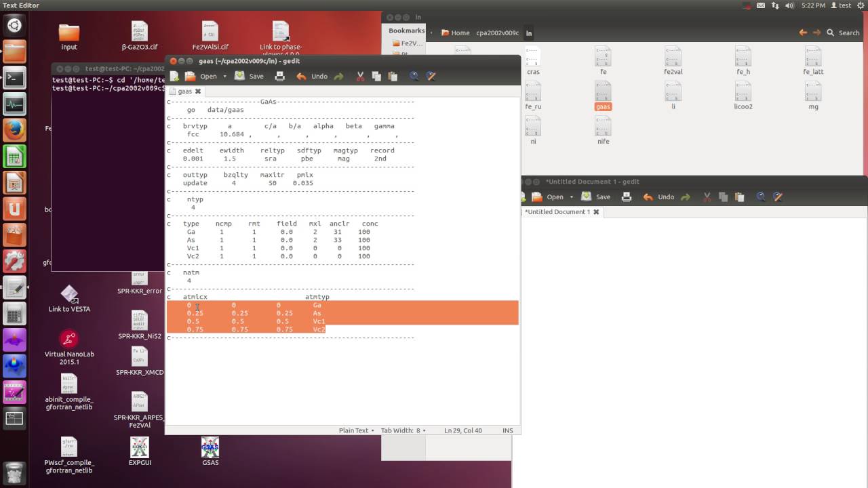Select the nife file in file manager
The height and width of the screenshot is (488, 868).
(x=603, y=131)
